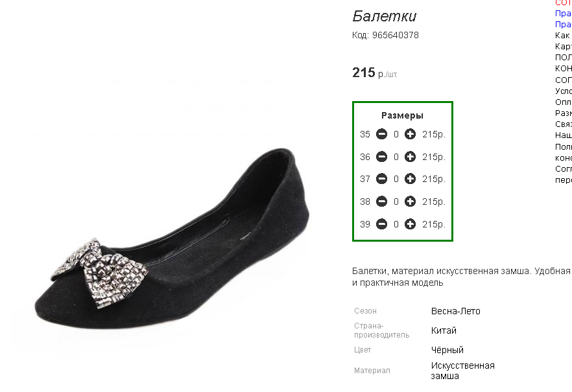Select the product code 965640378
572x392 pixels.
(x=396, y=36)
